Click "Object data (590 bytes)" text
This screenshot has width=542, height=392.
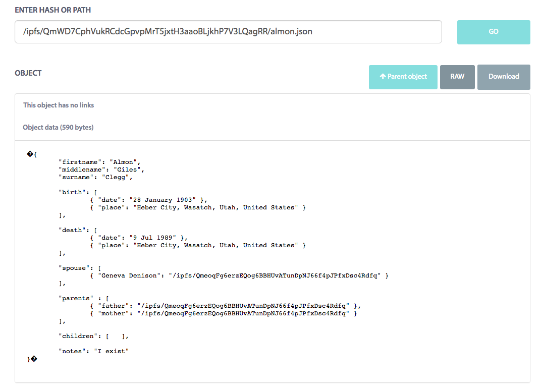click(58, 127)
